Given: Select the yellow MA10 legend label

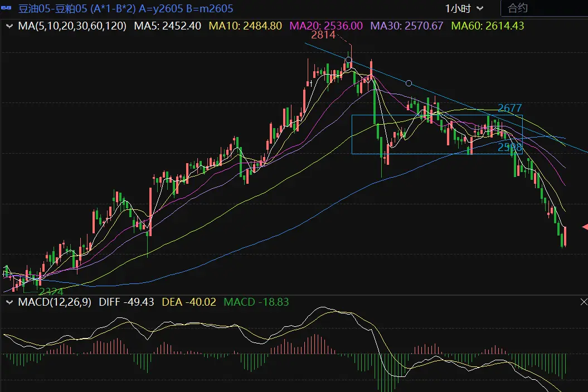Looking at the screenshot, I should [245, 26].
